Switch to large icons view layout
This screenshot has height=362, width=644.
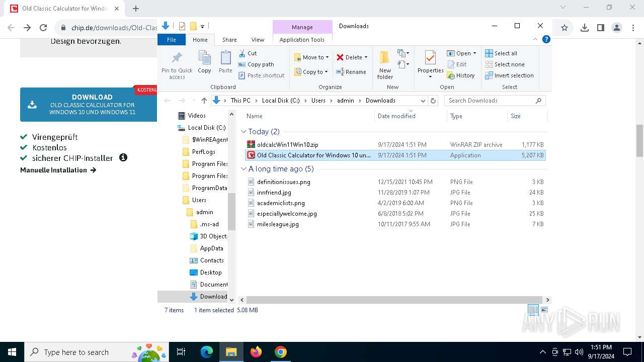click(x=544, y=310)
